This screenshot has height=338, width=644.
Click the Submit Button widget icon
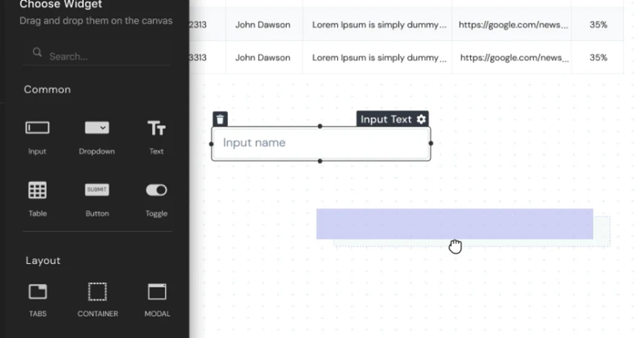(x=97, y=190)
